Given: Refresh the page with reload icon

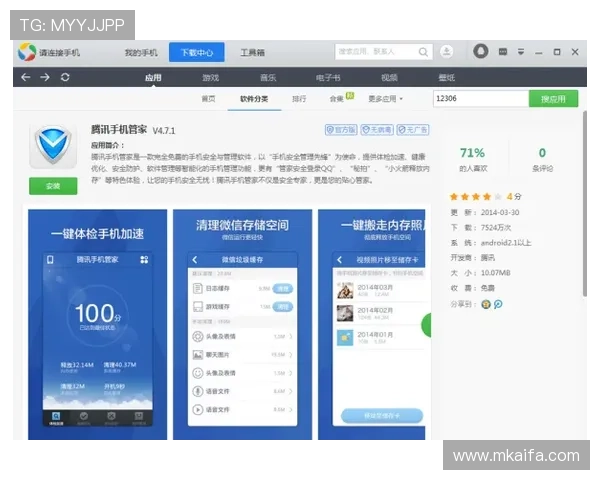Looking at the screenshot, I should pos(65,77).
